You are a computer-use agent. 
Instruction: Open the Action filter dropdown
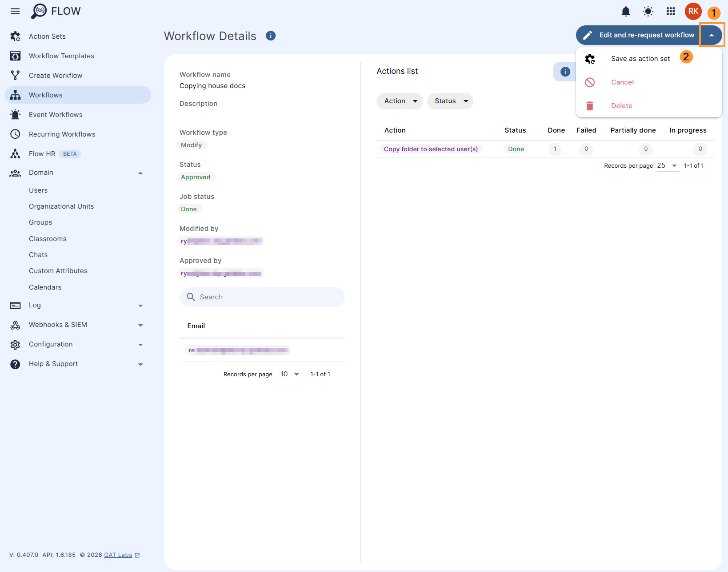(x=400, y=101)
